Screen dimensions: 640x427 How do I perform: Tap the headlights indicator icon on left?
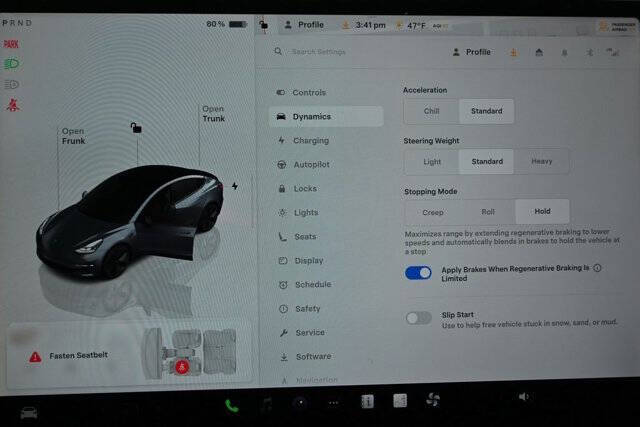tap(11, 64)
